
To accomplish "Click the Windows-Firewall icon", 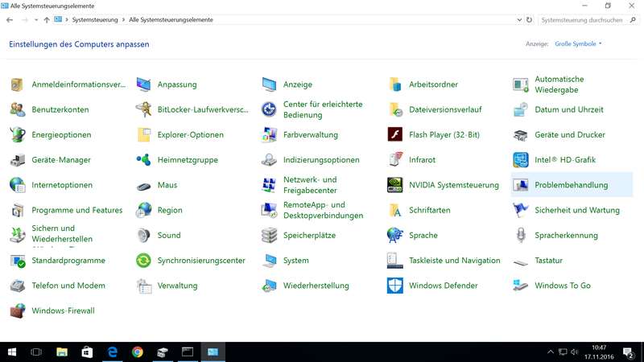I will click(18, 311).
